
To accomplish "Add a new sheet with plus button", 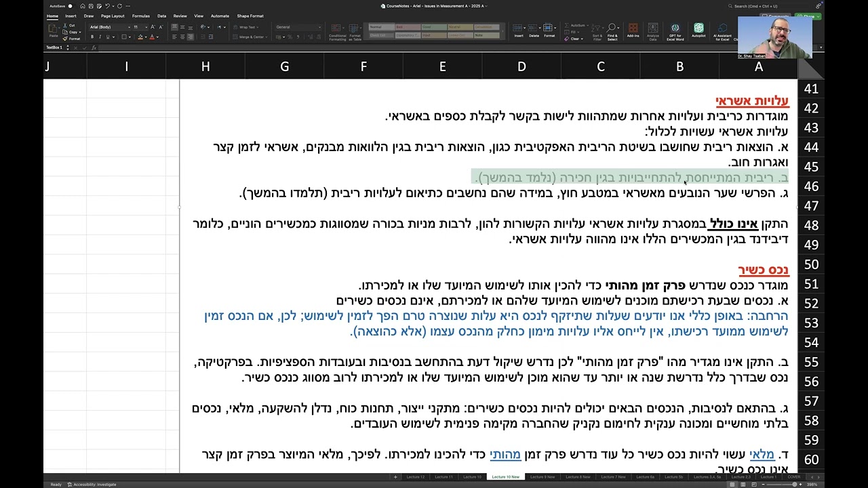I will (395, 476).
